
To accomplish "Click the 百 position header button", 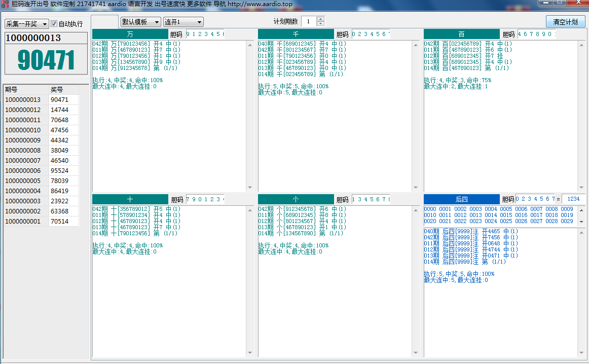I will [x=461, y=34].
